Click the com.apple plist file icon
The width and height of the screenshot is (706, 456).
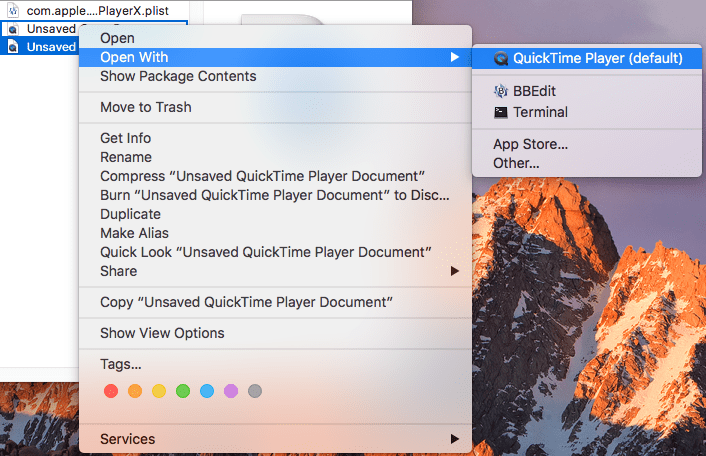point(13,10)
